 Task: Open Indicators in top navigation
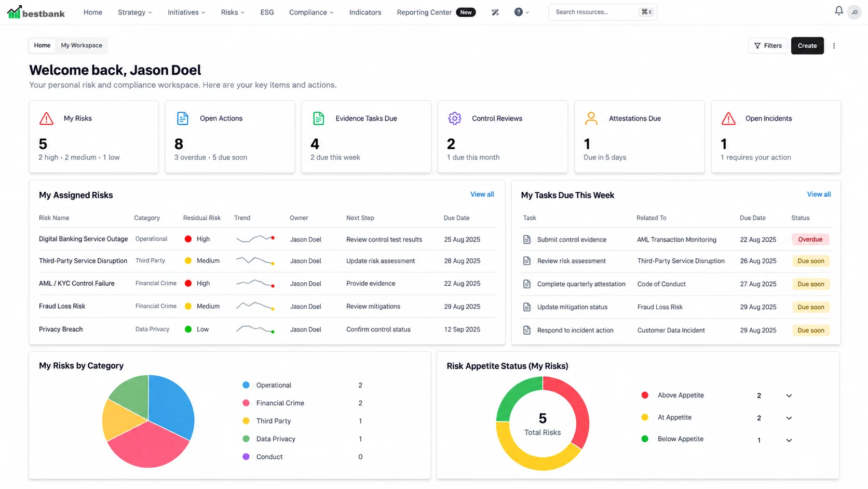(x=365, y=12)
